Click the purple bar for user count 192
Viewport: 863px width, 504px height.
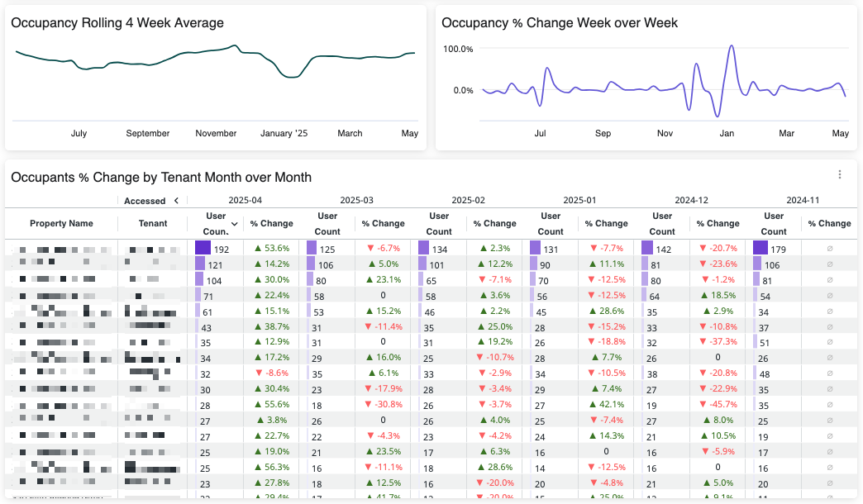click(x=203, y=248)
